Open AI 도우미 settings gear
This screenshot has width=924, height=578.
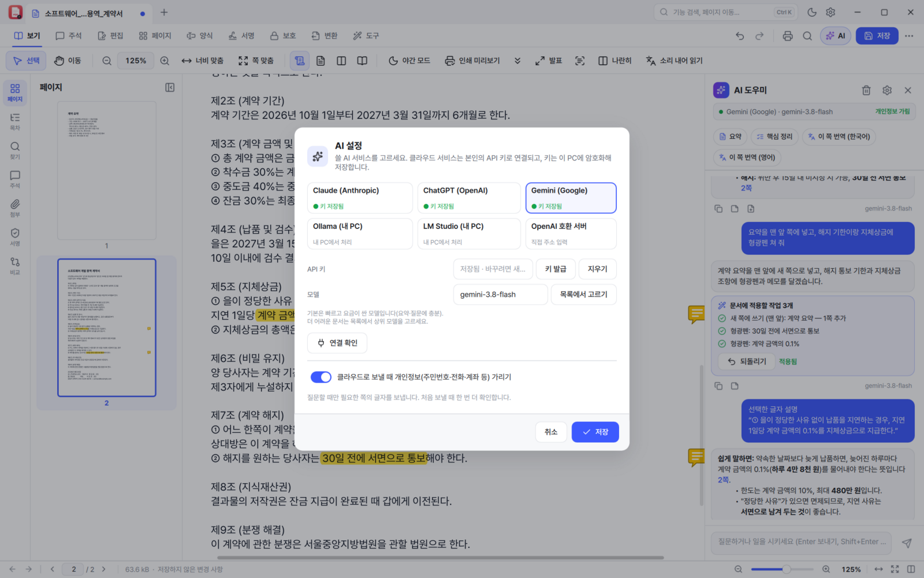[x=887, y=90]
